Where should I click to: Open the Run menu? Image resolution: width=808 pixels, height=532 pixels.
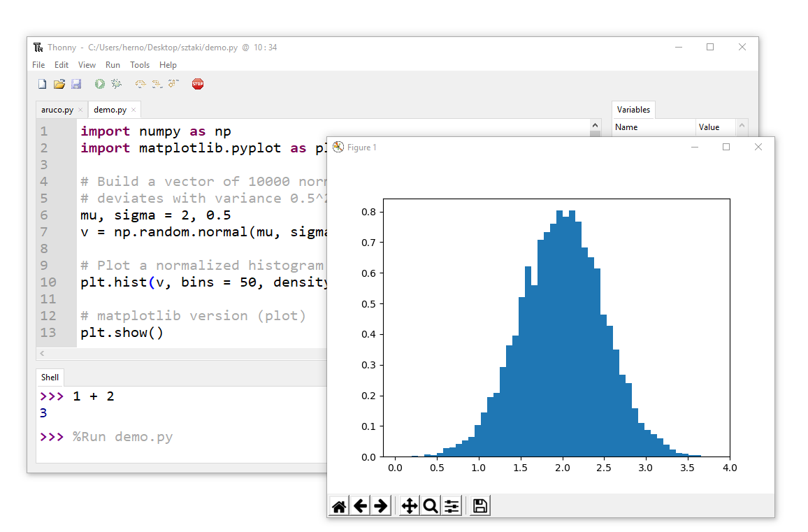[113, 65]
